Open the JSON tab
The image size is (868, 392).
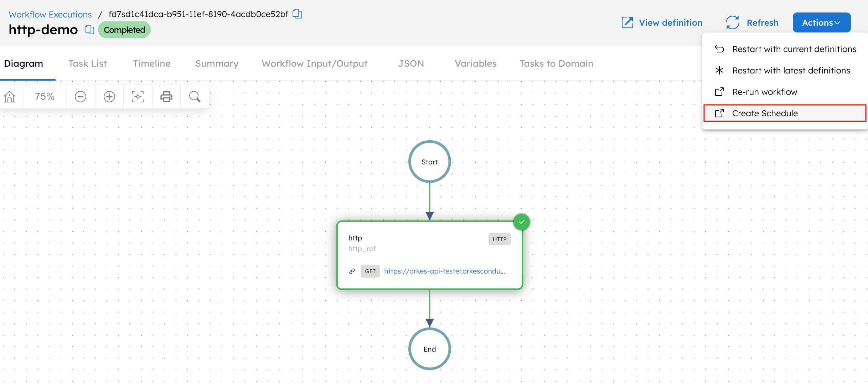pyautogui.click(x=411, y=63)
